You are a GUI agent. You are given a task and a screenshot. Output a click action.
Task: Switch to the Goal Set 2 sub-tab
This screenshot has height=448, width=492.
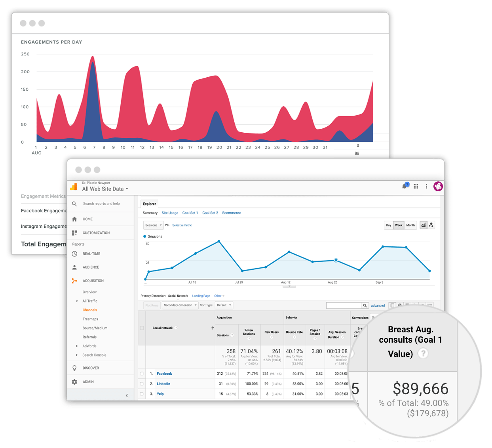(x=210, y=213)
